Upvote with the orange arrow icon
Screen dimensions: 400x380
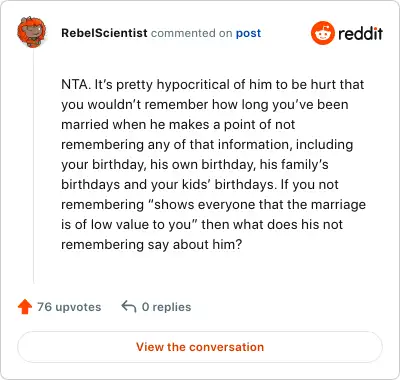coord(25,307)
